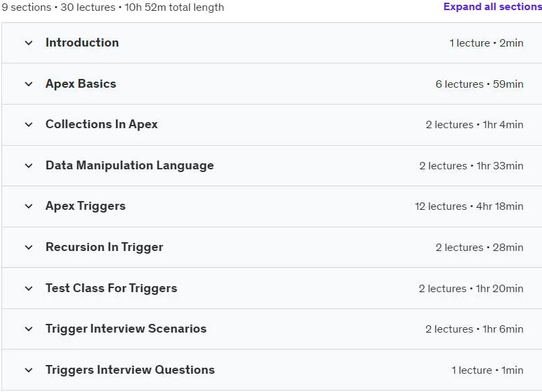Open the Introduction section title
The width and height of the screenshot is (542, 392).
[82, 43]
